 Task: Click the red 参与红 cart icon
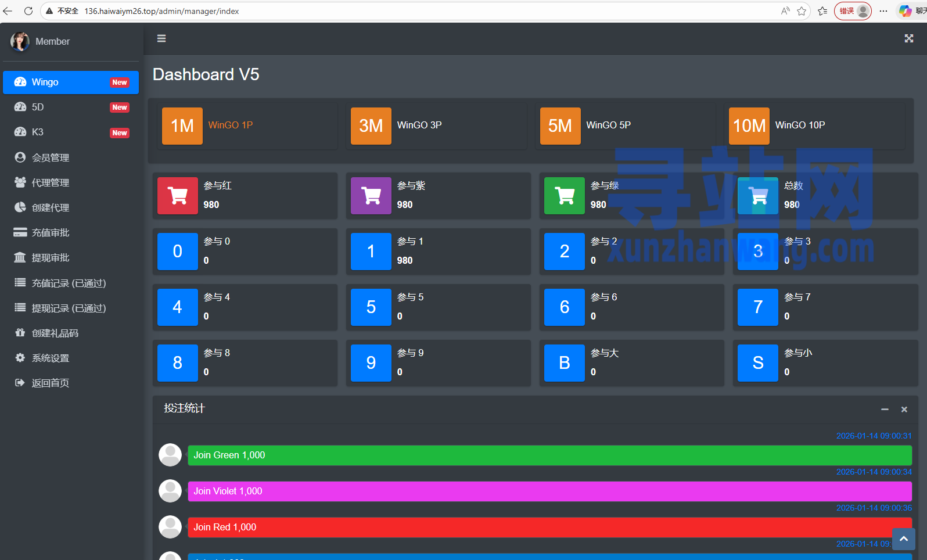point(177,196)
